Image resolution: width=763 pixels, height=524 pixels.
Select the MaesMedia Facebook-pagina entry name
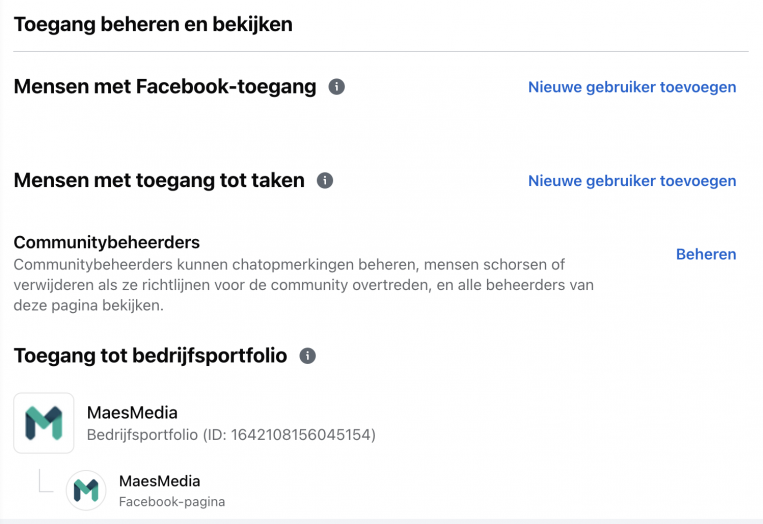coord(160,481)
